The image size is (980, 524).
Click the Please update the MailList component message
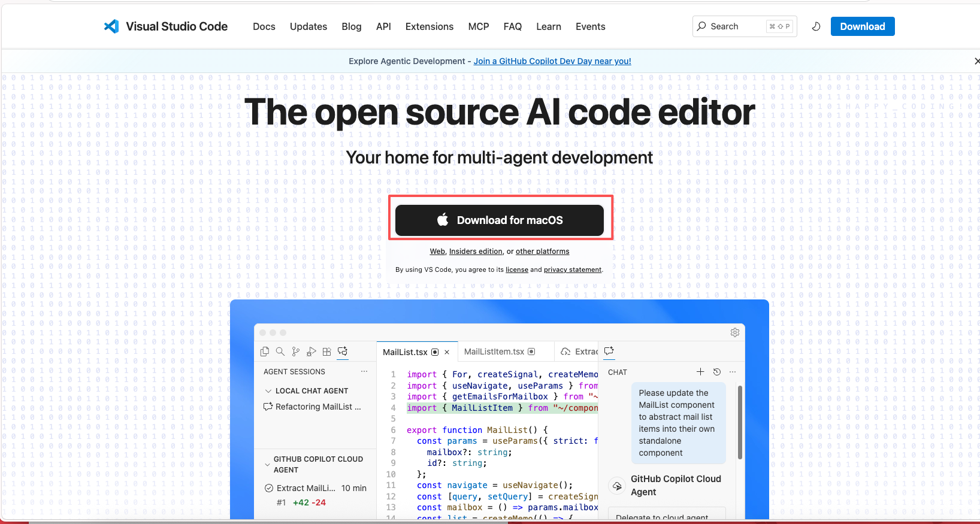coord(679,423)
